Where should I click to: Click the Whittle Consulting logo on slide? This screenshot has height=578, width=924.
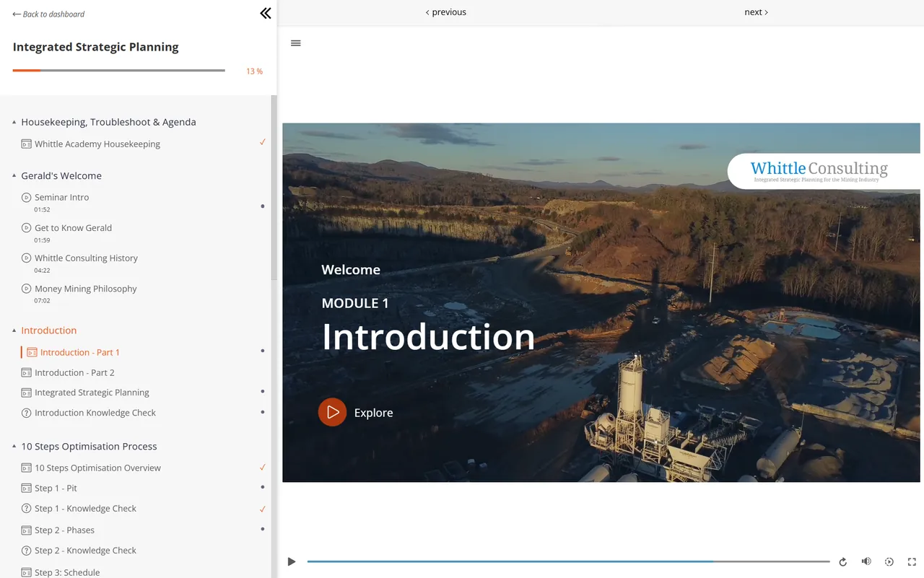click(819, 171)
